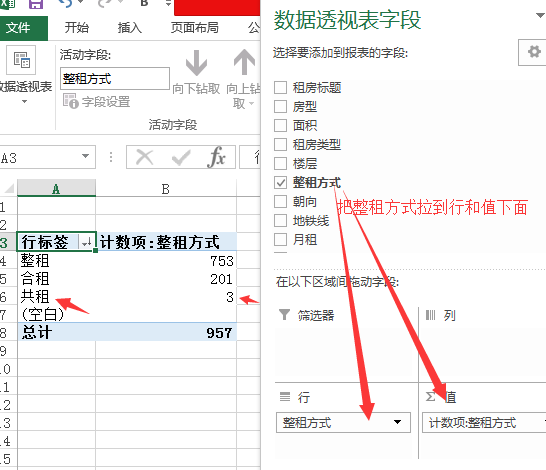The height and width of the screenshot is (470, 546).
Task: Open the PivotTable button icon
Action: pos(21,60)
